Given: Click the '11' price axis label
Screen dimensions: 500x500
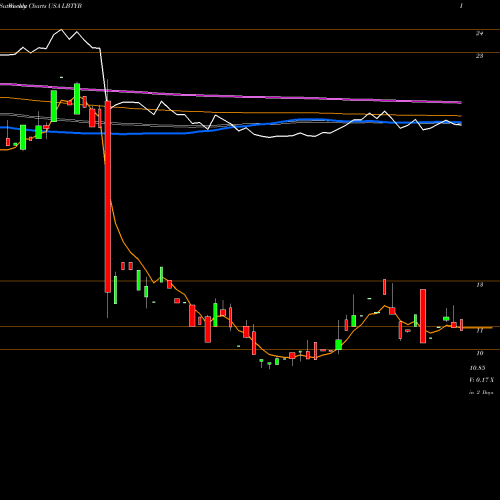Looking at the screenshot, I should click(480, 331).
